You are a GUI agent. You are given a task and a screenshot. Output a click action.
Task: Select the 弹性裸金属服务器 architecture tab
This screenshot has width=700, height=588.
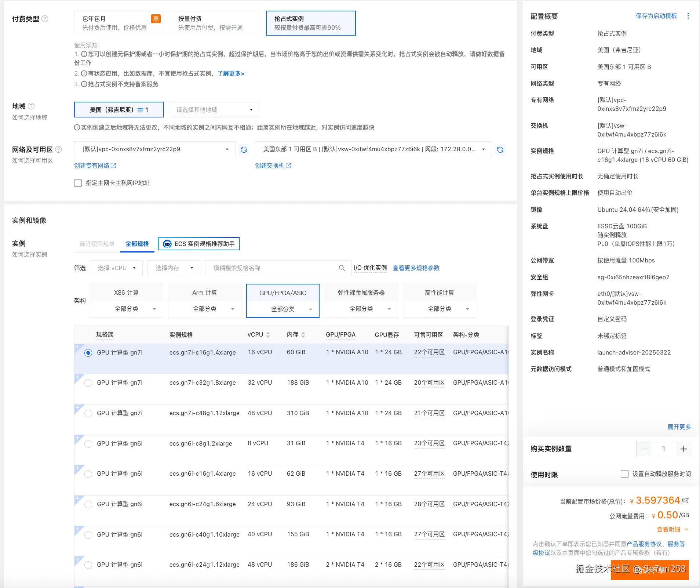pyautogui.click(x=361, y=293)
